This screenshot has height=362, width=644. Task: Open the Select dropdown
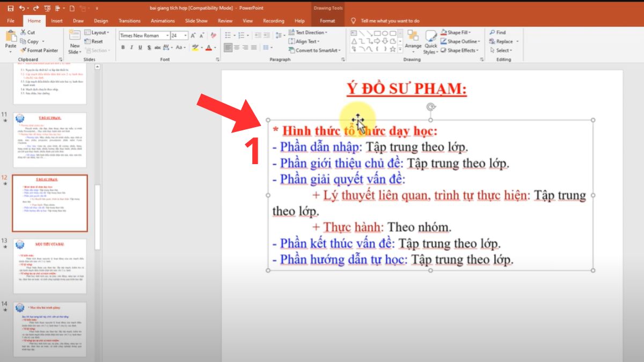pyautogui.click(x=500, y=50)
